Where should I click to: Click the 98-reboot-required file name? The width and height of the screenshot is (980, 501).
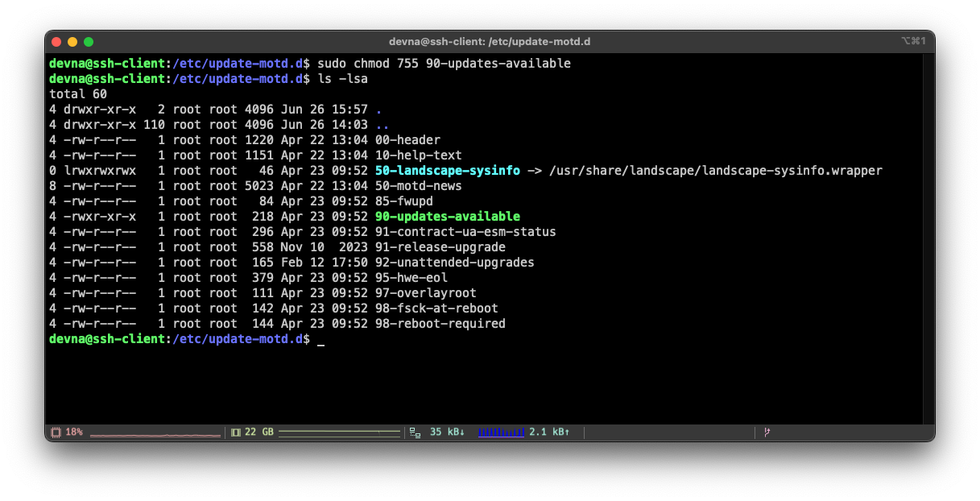(x=440, y=324)
